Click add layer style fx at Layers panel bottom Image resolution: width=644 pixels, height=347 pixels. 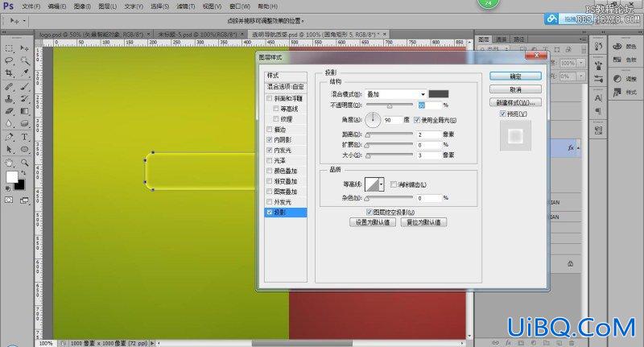(x=508, y=342)
